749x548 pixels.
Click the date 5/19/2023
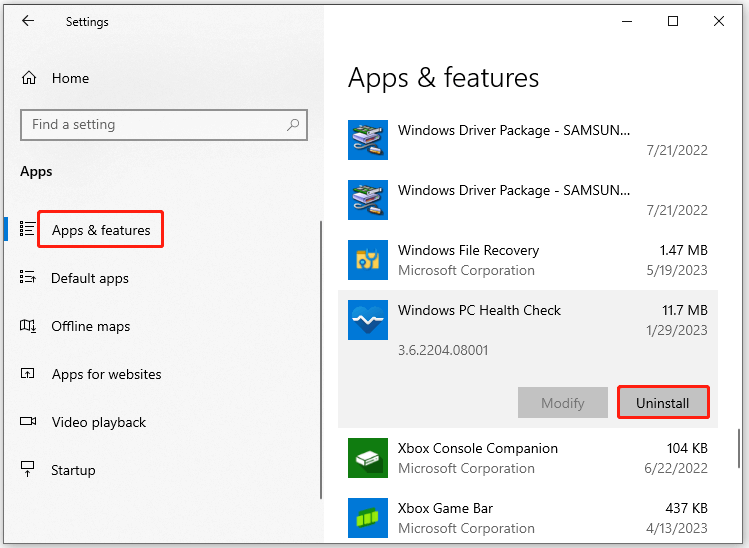point(676,270)
